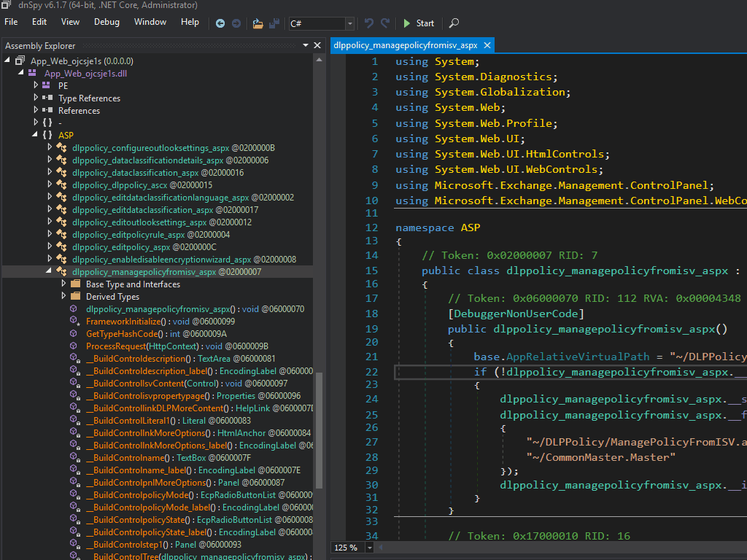
Task: Open the Window menu
Action: [x=150, y=22]
